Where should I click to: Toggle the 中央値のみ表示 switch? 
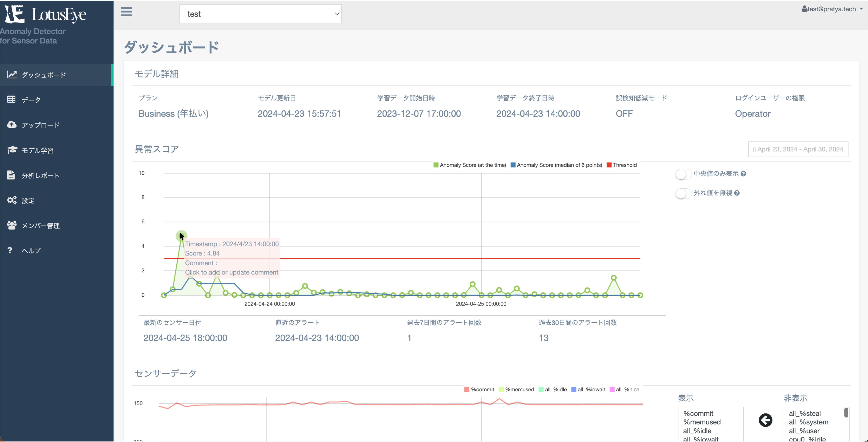[683, 174]
